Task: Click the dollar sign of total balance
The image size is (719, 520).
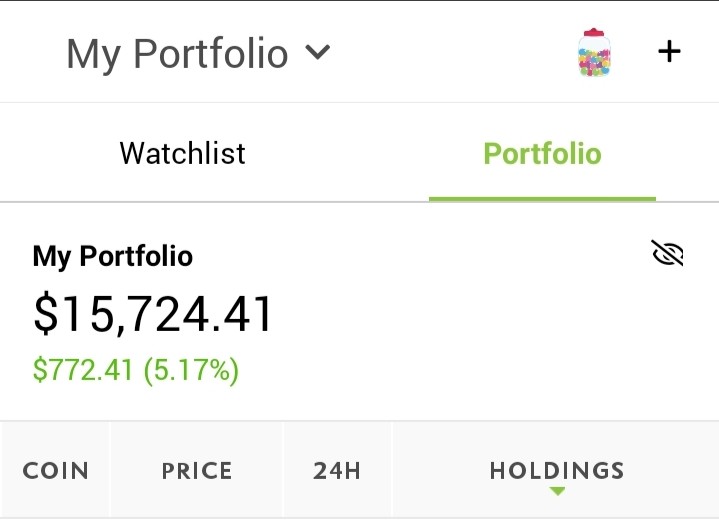Action: (x=46, y=315)
